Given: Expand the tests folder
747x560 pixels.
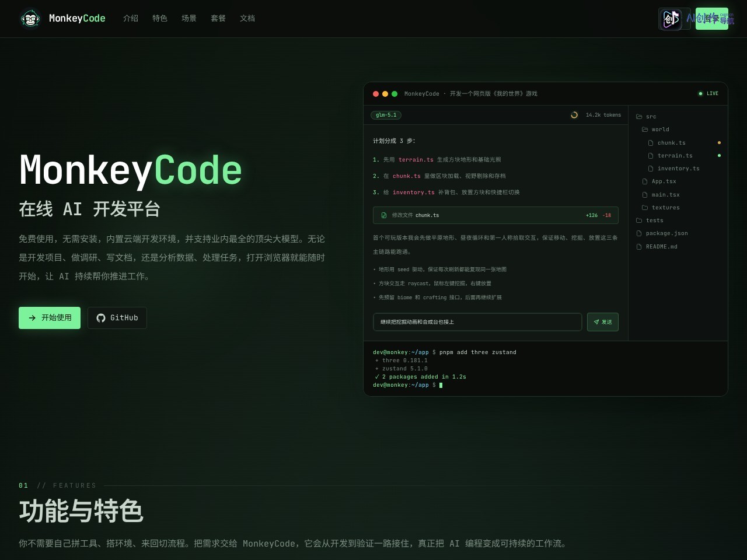Looking at the screenshot, I should tap(650, 220).
